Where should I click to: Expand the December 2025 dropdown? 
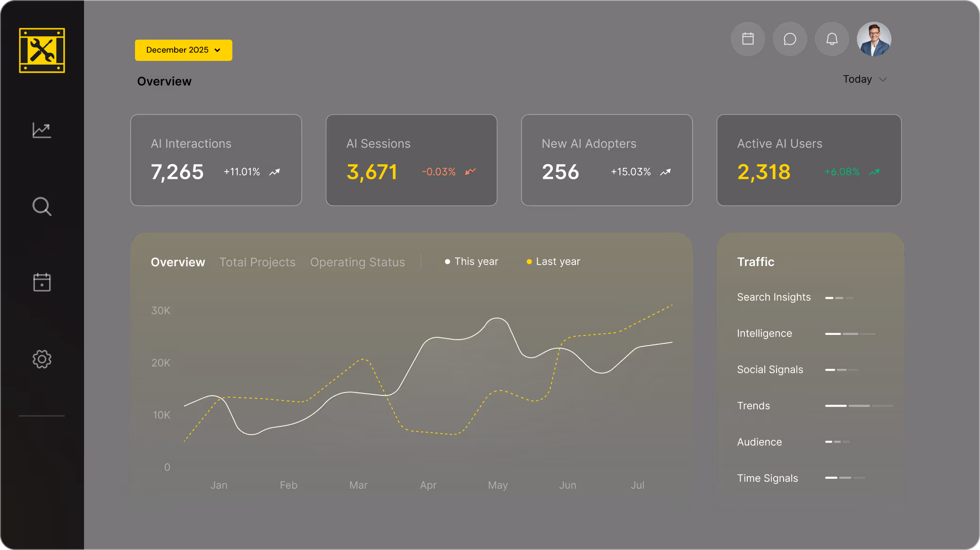pyautogui.click(x=183, y=50)
